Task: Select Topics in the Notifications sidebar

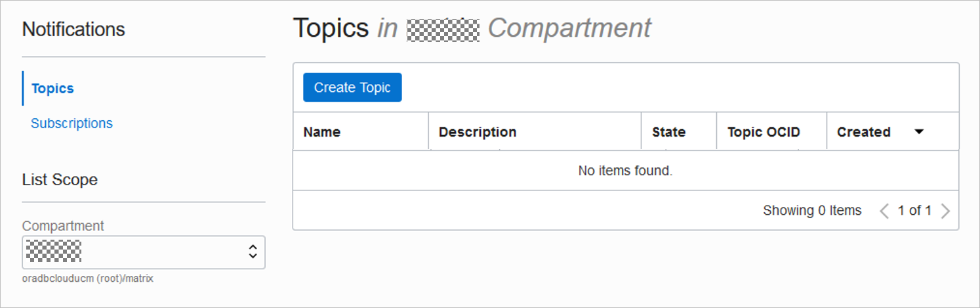Action: tap(52, 89)
